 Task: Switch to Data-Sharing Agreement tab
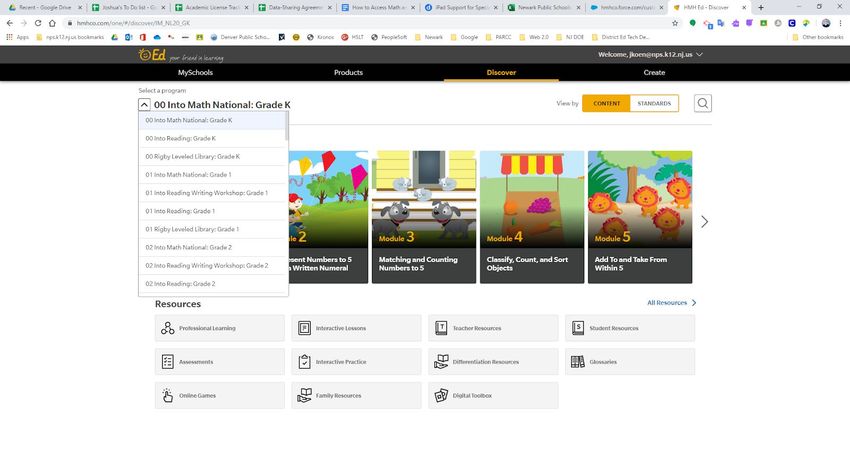(295, 8)
